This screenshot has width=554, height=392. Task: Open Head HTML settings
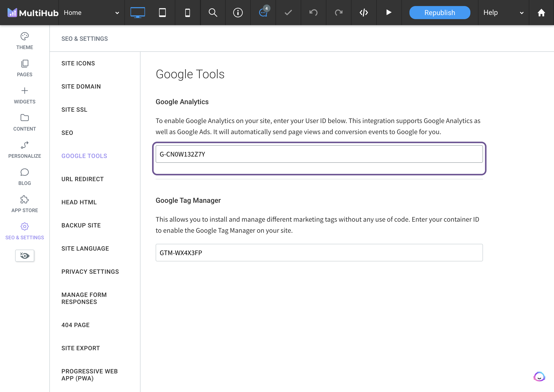(79, 202)
